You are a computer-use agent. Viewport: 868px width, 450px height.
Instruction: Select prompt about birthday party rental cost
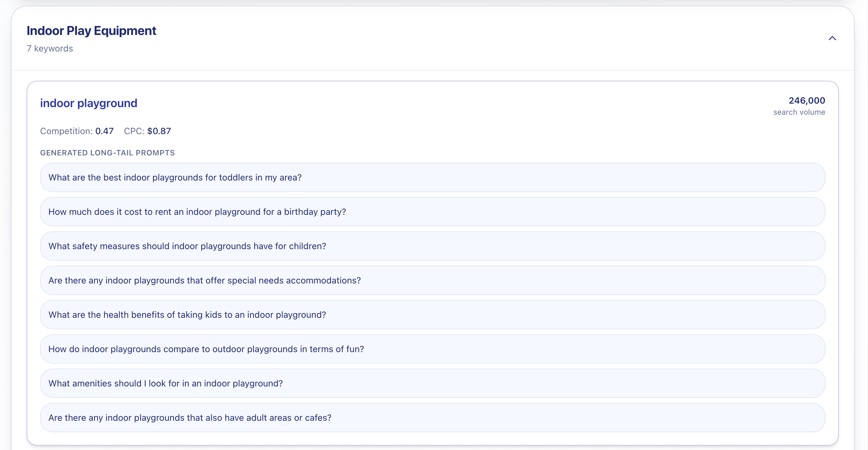click(x=197, y=212)
